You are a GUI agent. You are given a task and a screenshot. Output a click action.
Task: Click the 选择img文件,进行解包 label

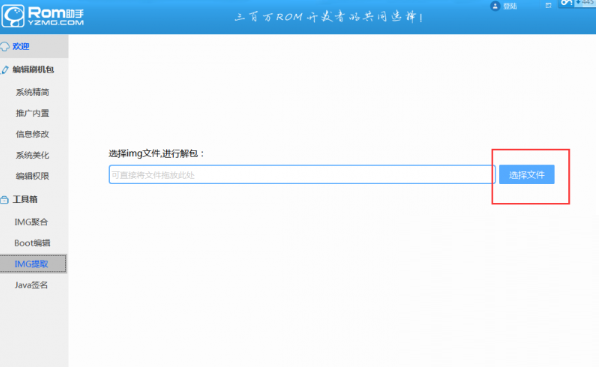coord(157,154)
